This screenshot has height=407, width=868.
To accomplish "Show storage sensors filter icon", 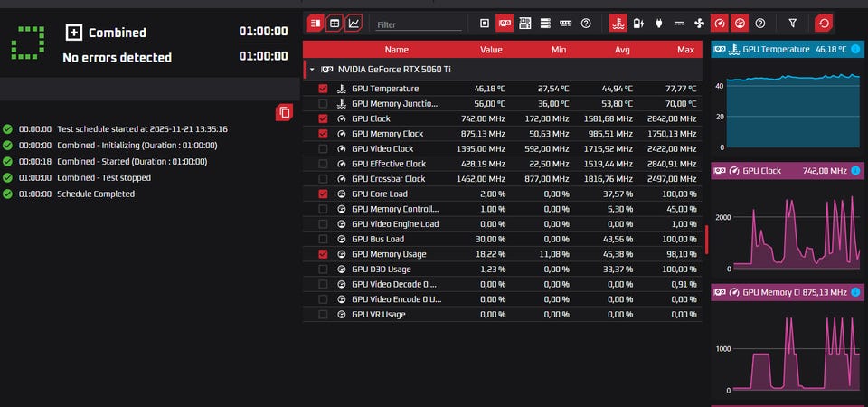I will 545,24.
